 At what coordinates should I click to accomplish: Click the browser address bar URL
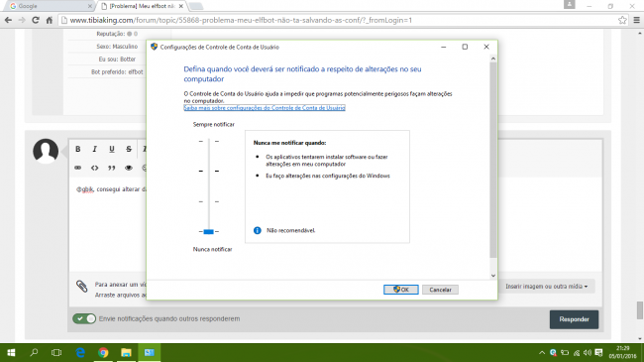241,20
